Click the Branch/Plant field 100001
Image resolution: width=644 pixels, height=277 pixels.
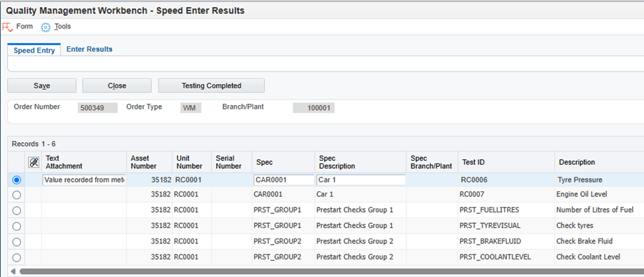(314, 108)
